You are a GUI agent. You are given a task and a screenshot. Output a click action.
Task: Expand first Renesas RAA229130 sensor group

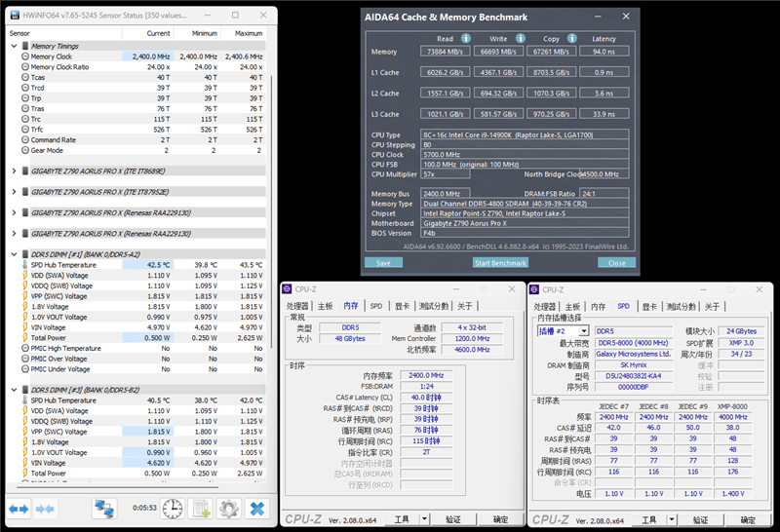[x=14, y=212]
